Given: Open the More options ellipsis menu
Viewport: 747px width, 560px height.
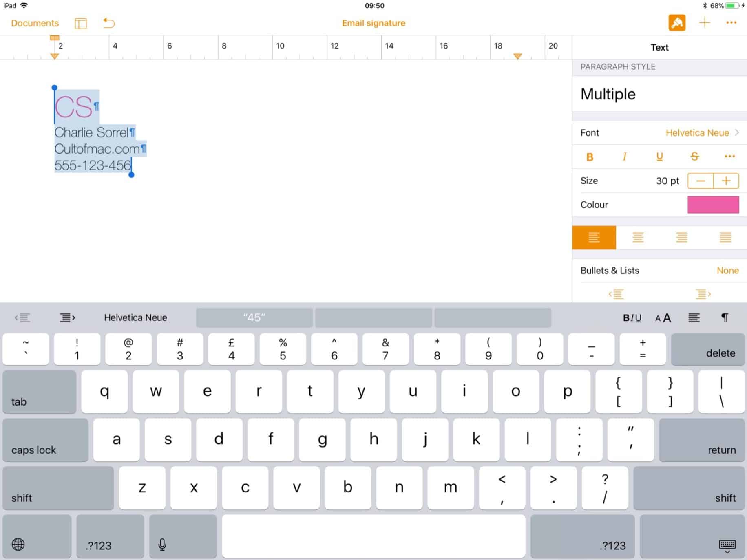Looking at the screenshot, I should (x=732, y=23).
